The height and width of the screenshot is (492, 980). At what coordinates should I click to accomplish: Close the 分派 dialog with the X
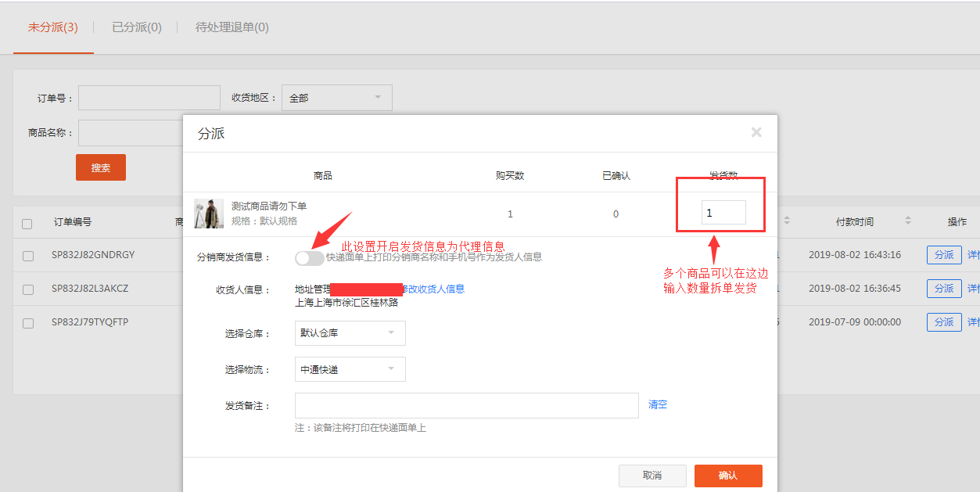point(756,132)
